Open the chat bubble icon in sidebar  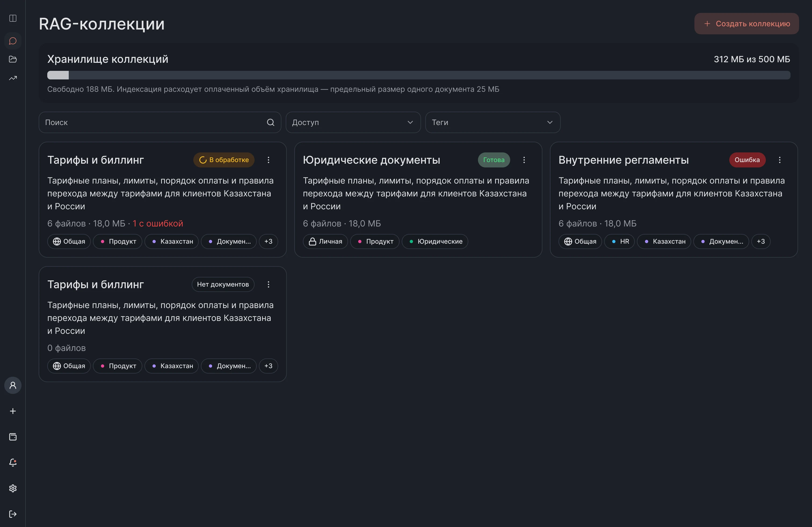click(x=13, y=41)
